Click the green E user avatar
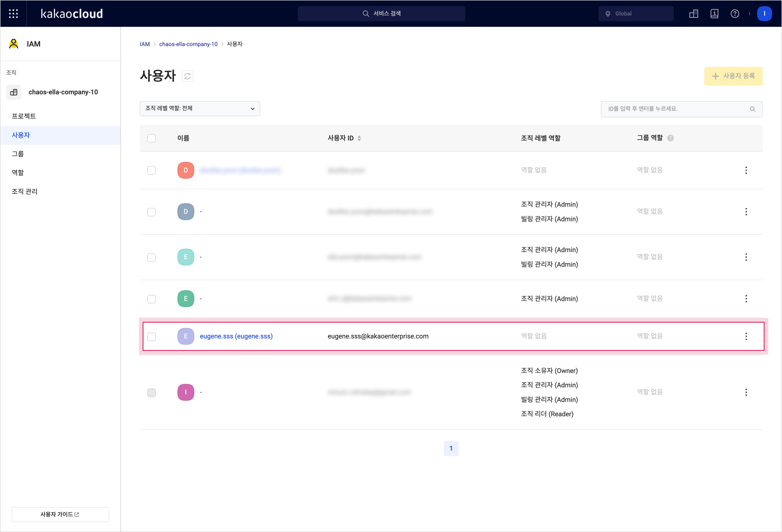Viewport: 782px width, 532px height. 186,299
